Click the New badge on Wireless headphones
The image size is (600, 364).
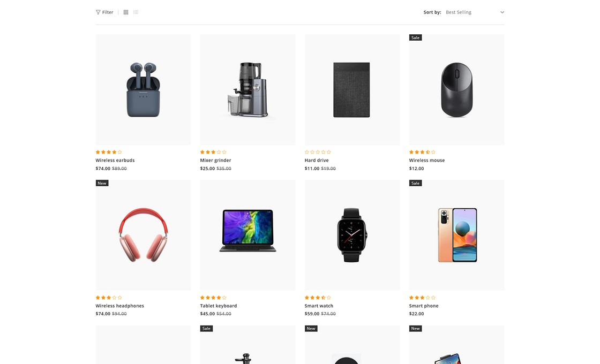pos(102,183)
